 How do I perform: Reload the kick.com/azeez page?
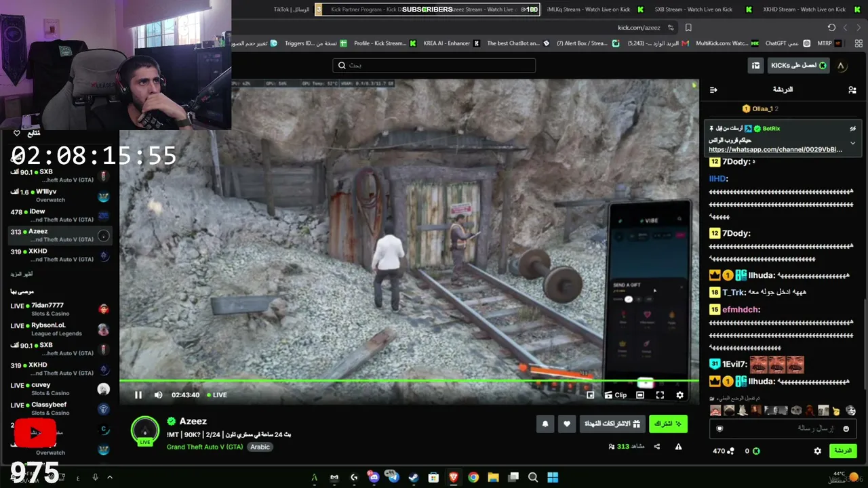coord(831,28)
